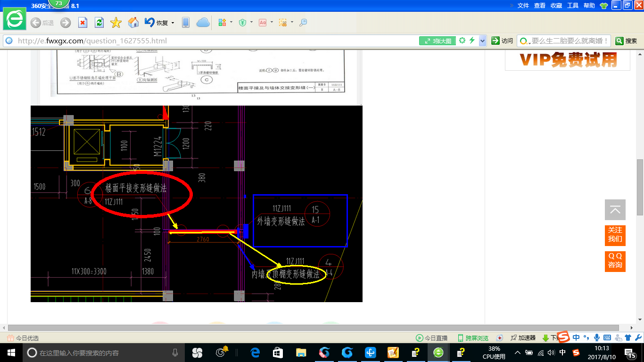Click the cloud sync icon
The width and height of the screenshot is (644, 362).
(x=203, y=23)
